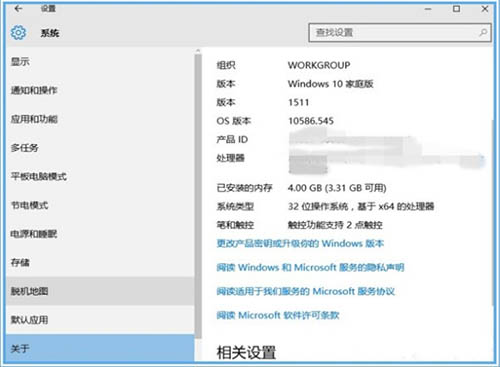Open 平板电脑模式 settings
Image resolution: width=500 pixels, height=367 pixels.
pos(100,176)
